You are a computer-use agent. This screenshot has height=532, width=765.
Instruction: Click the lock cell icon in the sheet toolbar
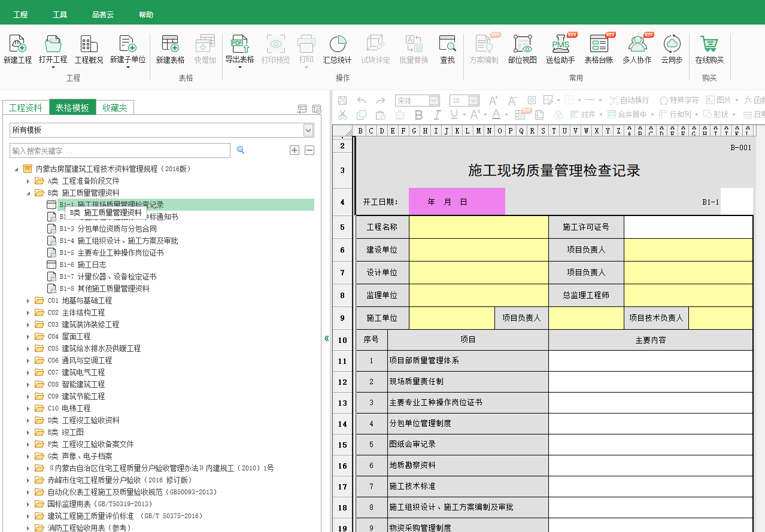tap(558, 115)
